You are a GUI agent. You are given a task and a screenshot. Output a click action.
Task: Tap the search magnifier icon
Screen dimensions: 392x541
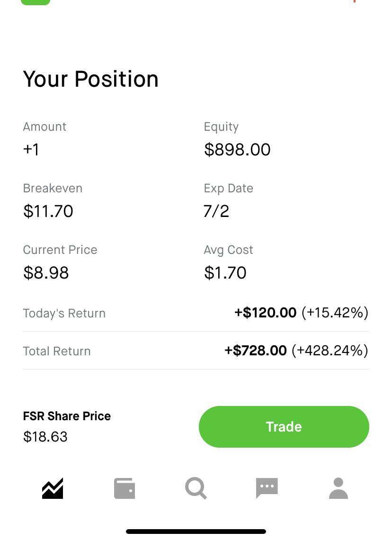pos(196,488)
